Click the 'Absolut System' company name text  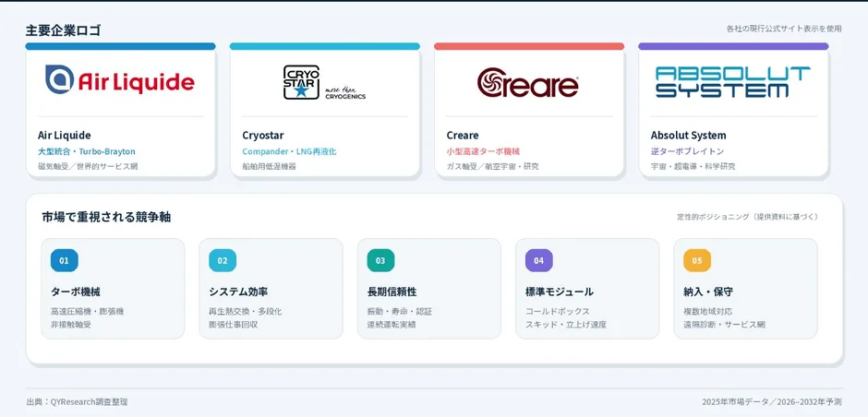point(689,136)
